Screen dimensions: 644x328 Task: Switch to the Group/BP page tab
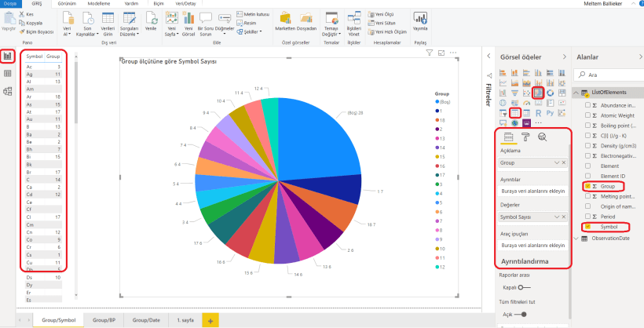coord(104,320)
